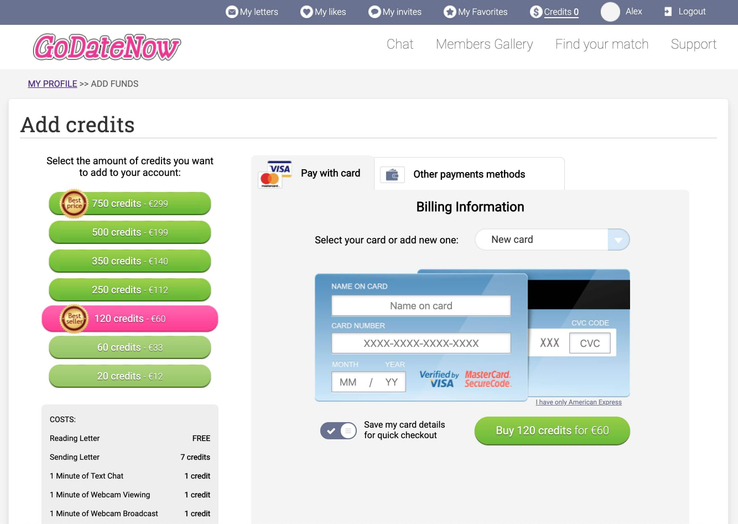The height and width of the screenshot is (524, 738).
Task: Open the My invites chat icon
Action: [x=374, y=12]
